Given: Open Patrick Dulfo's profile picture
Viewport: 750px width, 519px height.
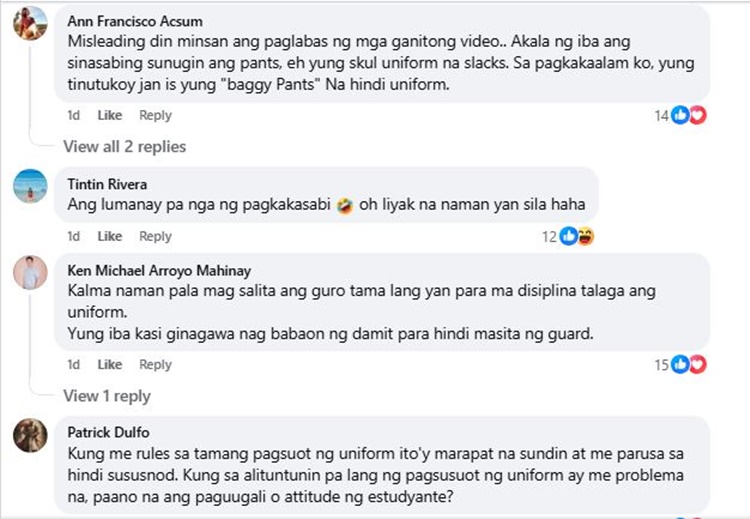Looking at the screenshot, I should point(30,436).
